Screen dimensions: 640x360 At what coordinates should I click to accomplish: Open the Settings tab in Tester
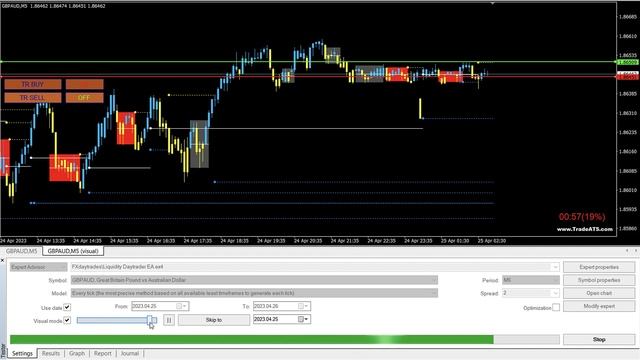[x=22, y=353]
